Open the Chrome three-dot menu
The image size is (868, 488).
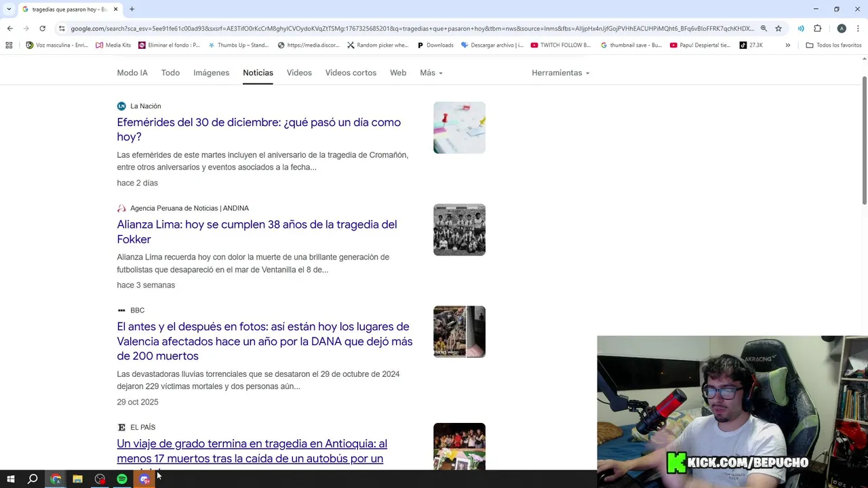point(858,28)
